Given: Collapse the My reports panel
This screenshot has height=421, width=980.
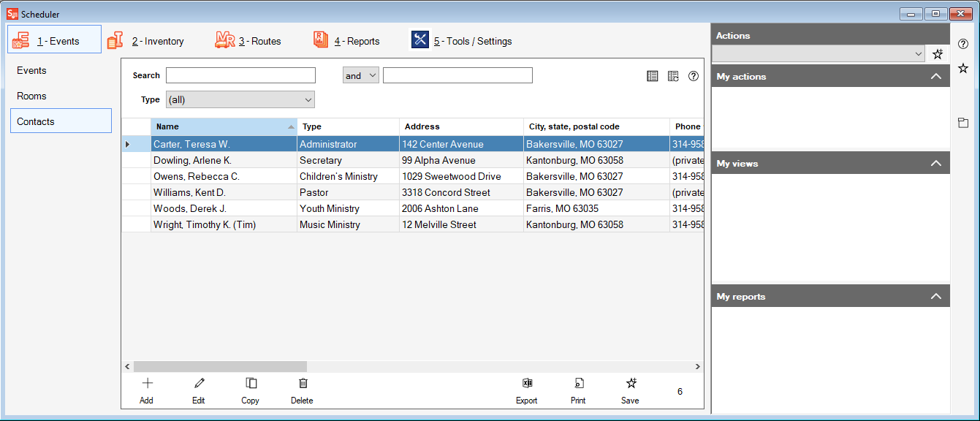Looking at the screenshot, I should click(x=936, y=297).
